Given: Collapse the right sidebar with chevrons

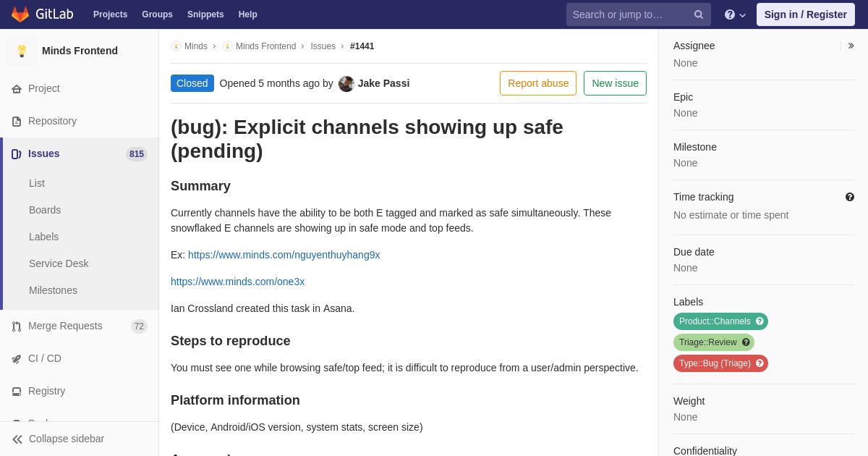Looking at the screenshot, I should click(851, 46).
